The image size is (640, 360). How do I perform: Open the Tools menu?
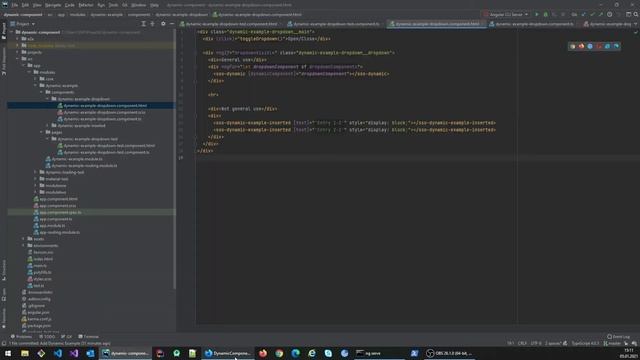(x=113, y=5)
